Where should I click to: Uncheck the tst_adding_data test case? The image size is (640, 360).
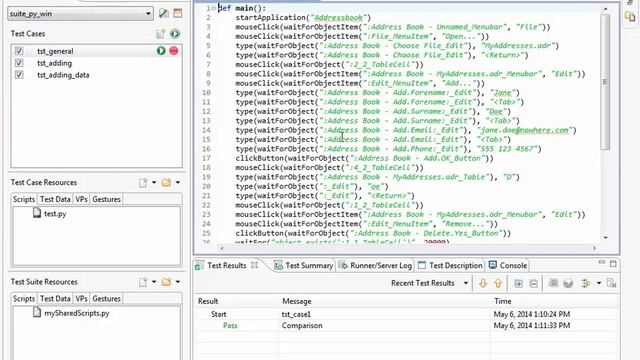pos(19,75)
